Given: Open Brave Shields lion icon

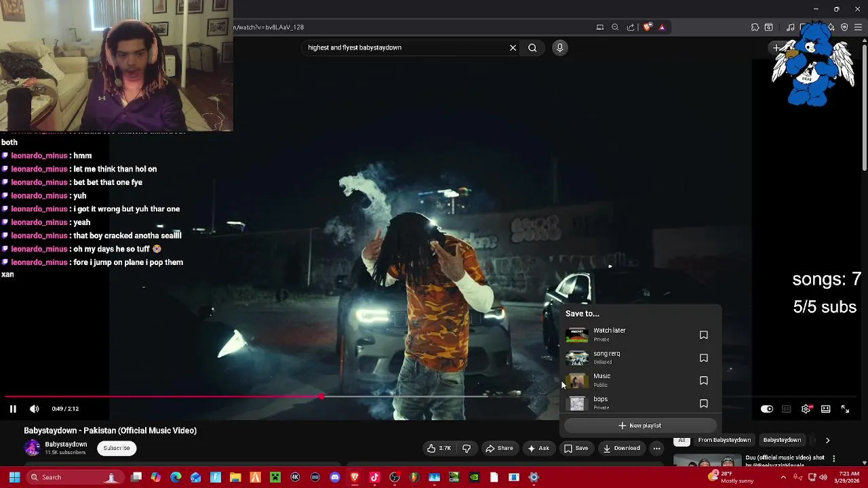Looking at the screenshot, I should (x=647, y=27).
